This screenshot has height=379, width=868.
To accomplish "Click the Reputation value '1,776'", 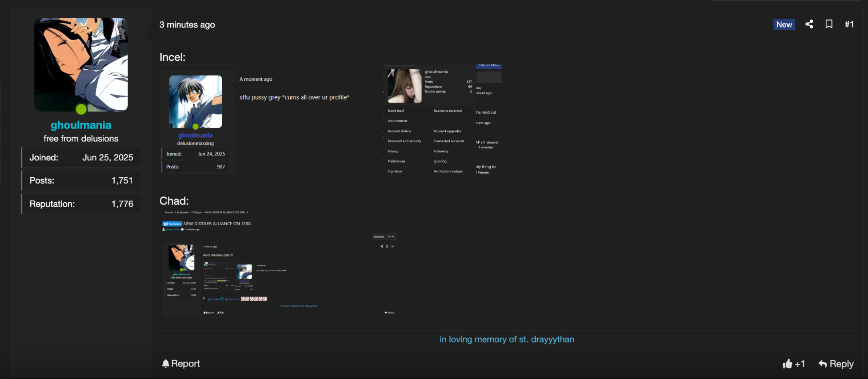I will pos(122,204).
